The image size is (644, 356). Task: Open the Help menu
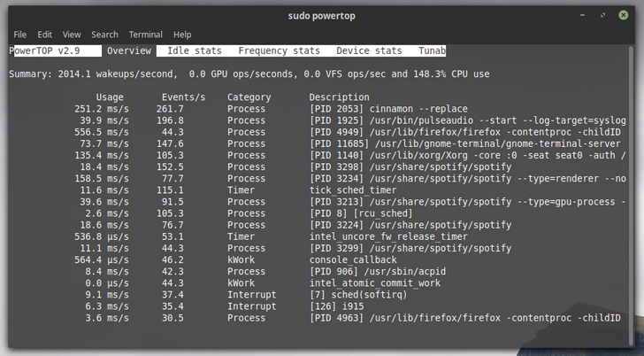(x=182, y=35)
